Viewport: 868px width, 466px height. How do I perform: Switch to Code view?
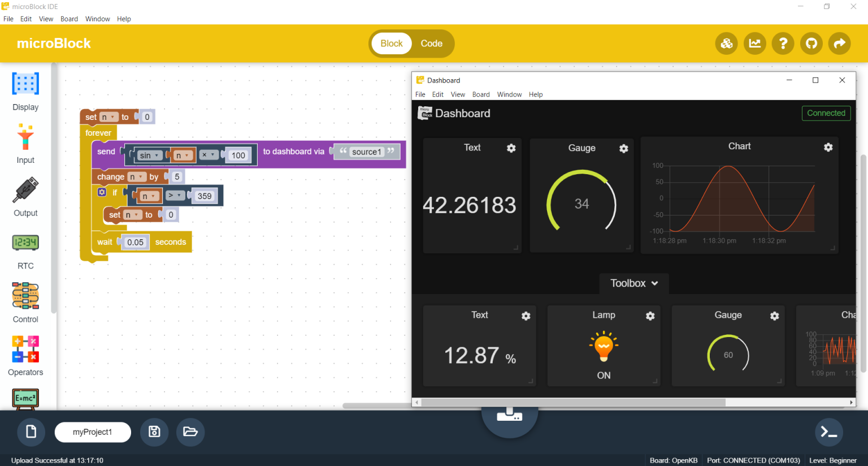click(x=431, y=44)
